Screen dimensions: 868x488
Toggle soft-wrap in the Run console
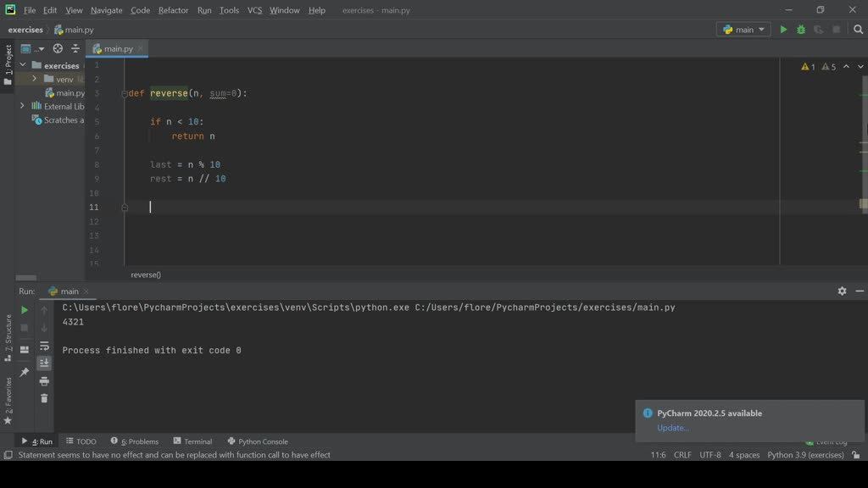44,346
